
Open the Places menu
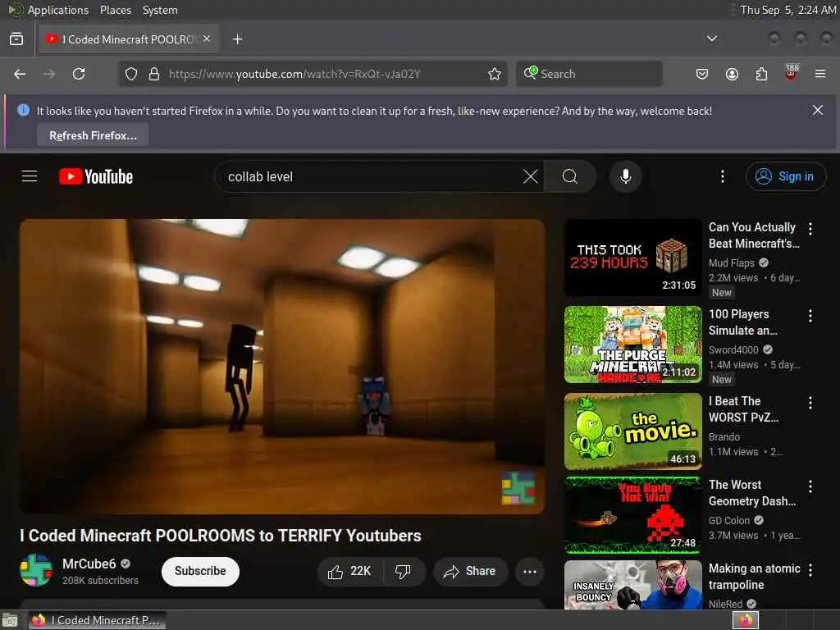116,10
